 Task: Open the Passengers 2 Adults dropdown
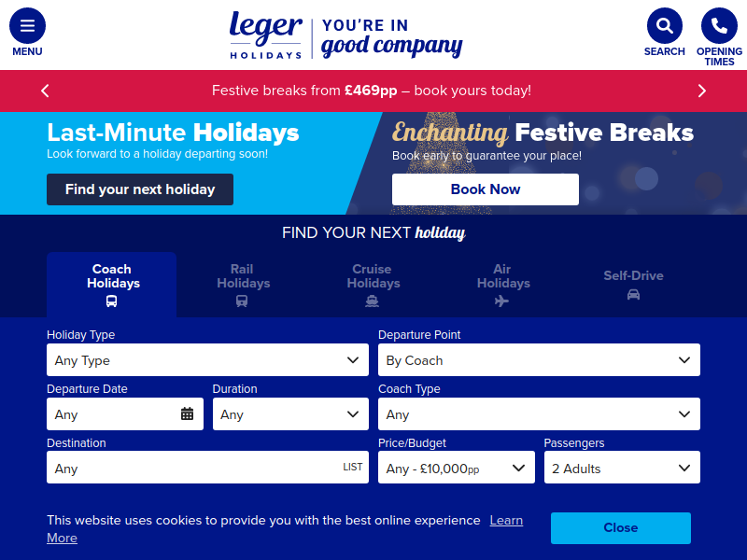(622, 468)
